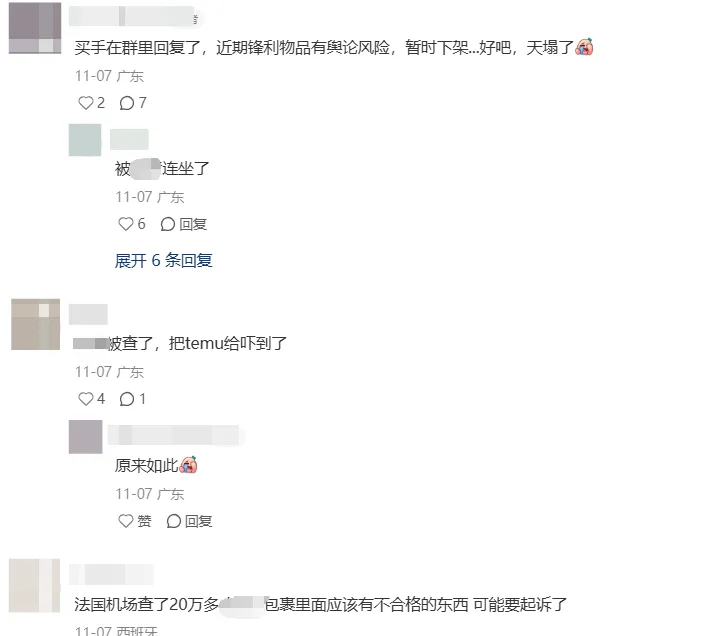Open avatar of 法国机场 commenter
The image size is (704, 636).
click(x=35, y=585)
